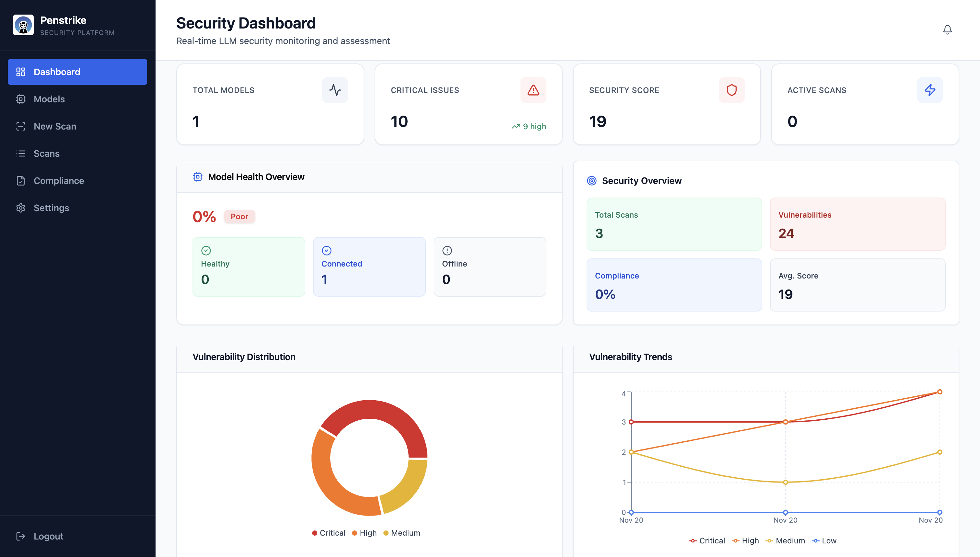Select the Dashboard grid icon

[21, 72]
